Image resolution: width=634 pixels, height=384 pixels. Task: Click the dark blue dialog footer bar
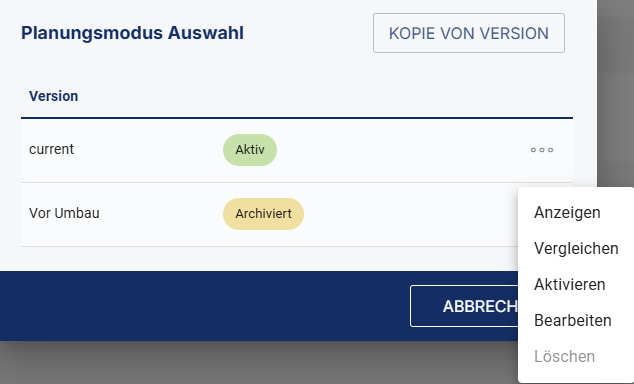click(202, 306)
